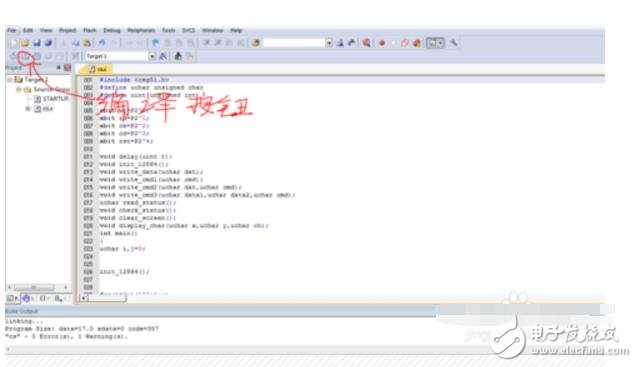Click the wrench configuration icon
This screenshot has height=367, width=637.
click(x=453, y=43)
